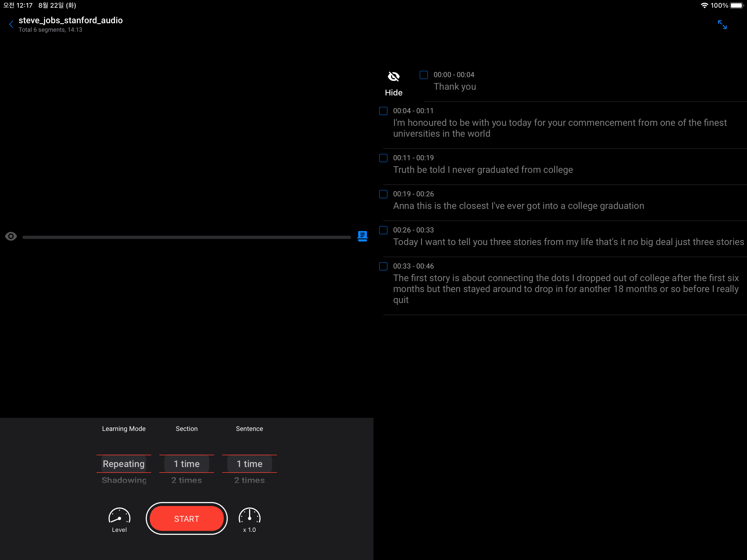Select the 'Thank you' sentence

tap(454, 87)
